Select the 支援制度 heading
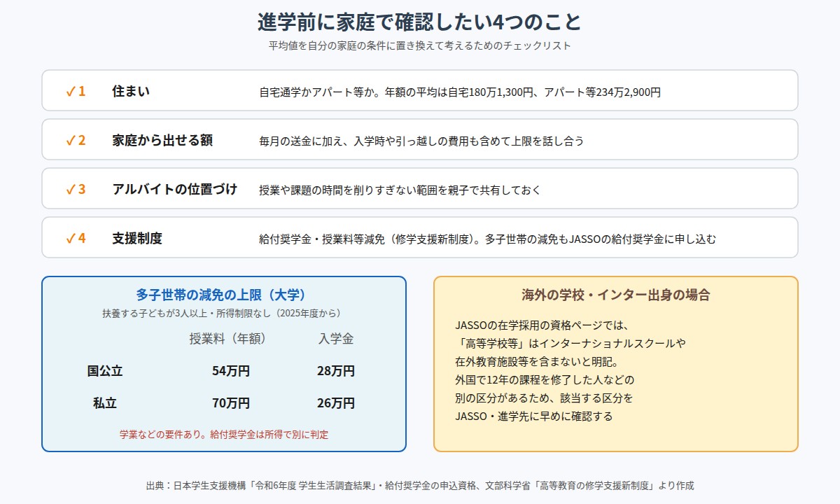The height and width of the screenshot is (504, 840). pyautogui.click(x=137, y=238)
